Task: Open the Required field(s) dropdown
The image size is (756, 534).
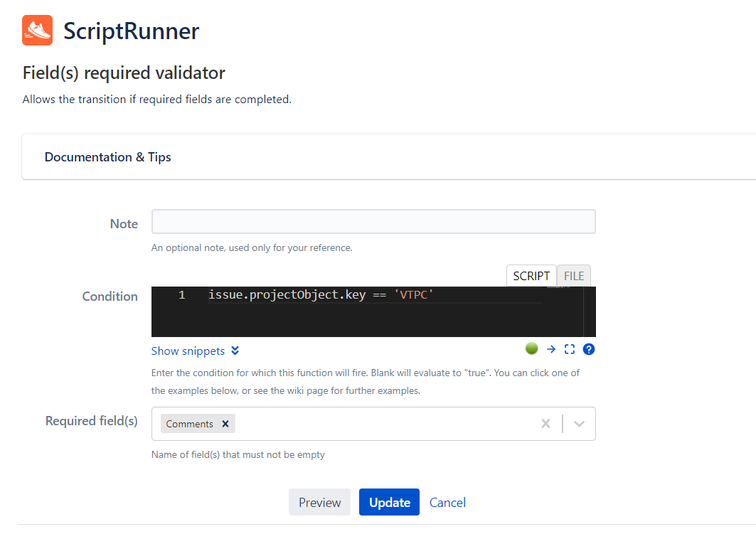Action: 576,423
